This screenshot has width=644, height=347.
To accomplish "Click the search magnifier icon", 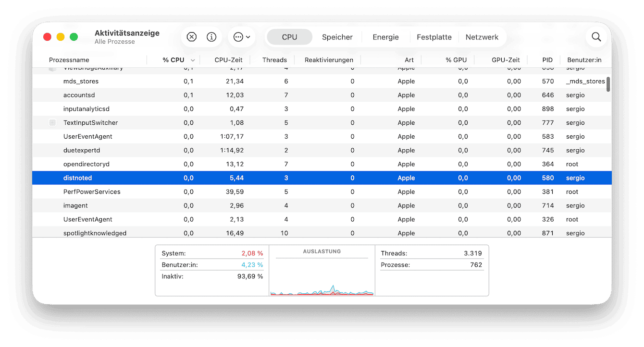I will 596,37.
